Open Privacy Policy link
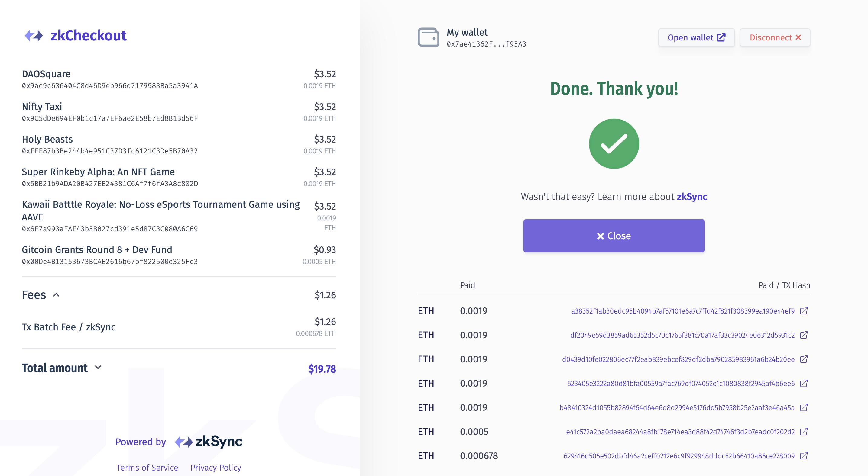 click(x=216, y=468)
